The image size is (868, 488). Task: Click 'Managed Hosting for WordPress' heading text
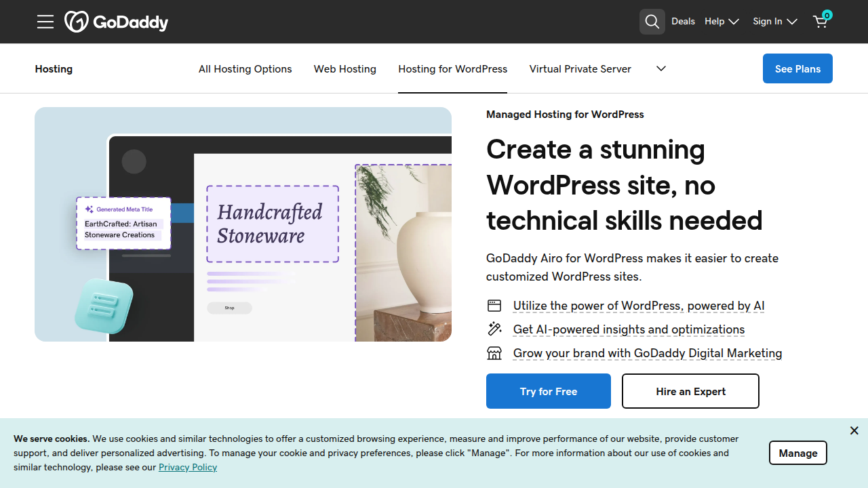[x=565, y=115]
